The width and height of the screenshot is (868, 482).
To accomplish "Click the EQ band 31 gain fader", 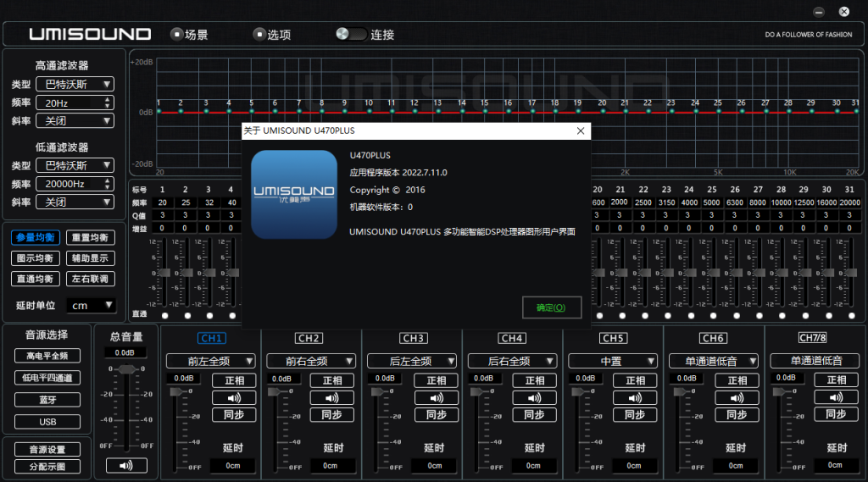I will click(x=851, y=273).
